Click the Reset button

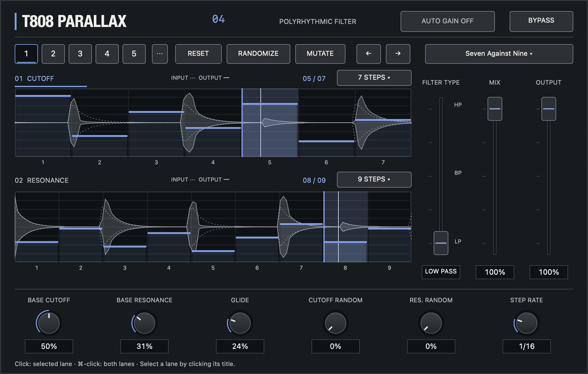tap(198, 54)
